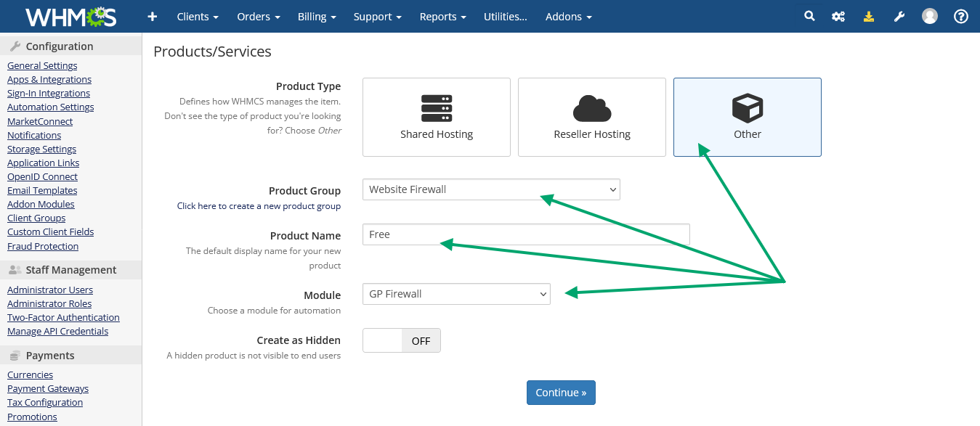Open Promotions link
This screenshot has width=980, height=426.
pos(32,417)
